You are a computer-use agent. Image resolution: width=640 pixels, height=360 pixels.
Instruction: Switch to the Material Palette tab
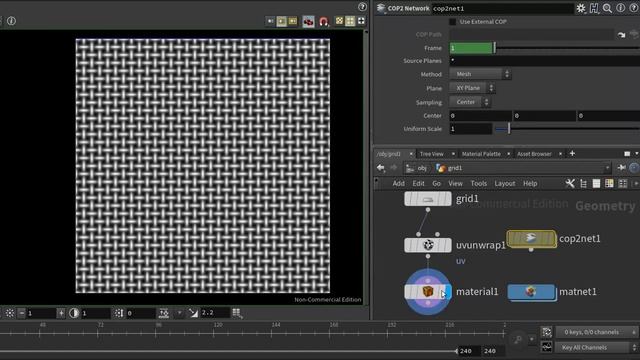481,154
